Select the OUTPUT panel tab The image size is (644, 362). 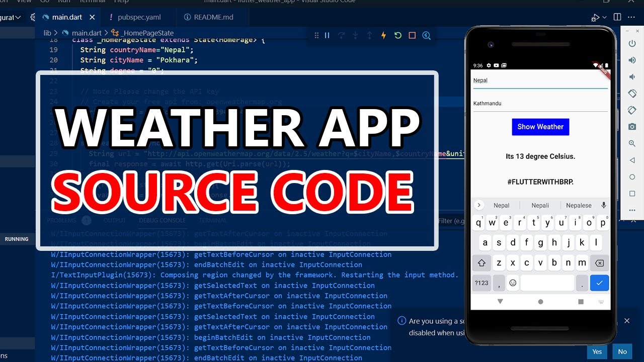click(115, 220)
